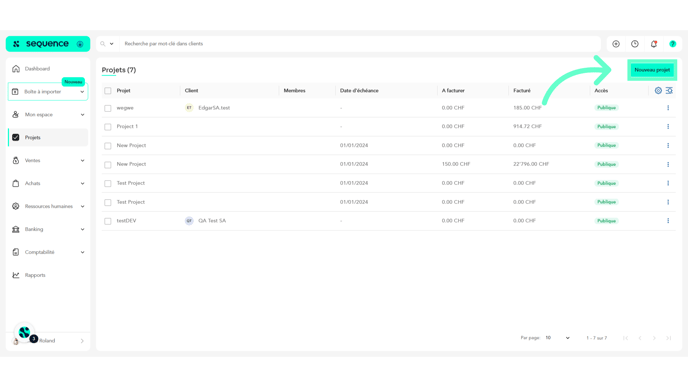Open the table filter icon
The width and height of the screenshot is (688, 387).
tap(669, 90)
